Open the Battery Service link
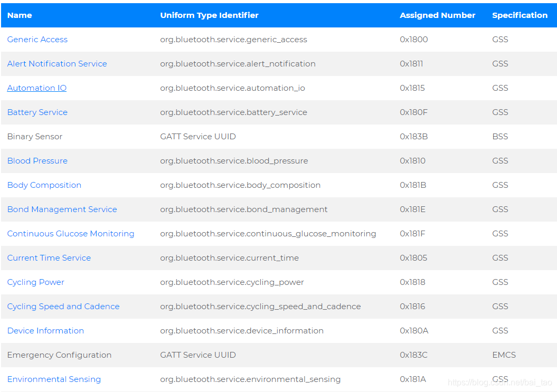Screen dimensions: 557x392 point(37,112)
